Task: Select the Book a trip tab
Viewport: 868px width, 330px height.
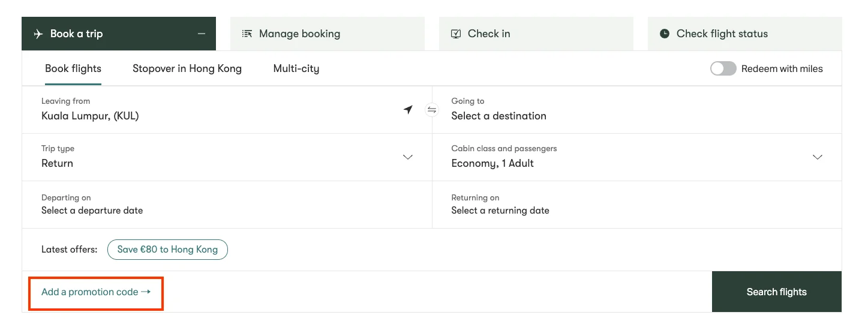Action: 119,34
